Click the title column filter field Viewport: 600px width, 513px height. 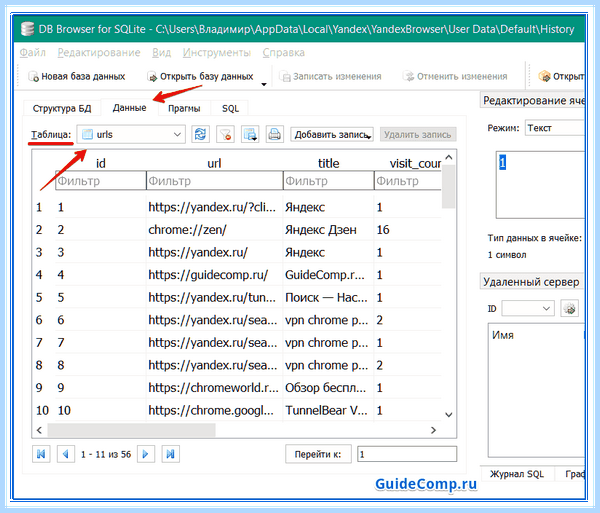pos(328,181)
